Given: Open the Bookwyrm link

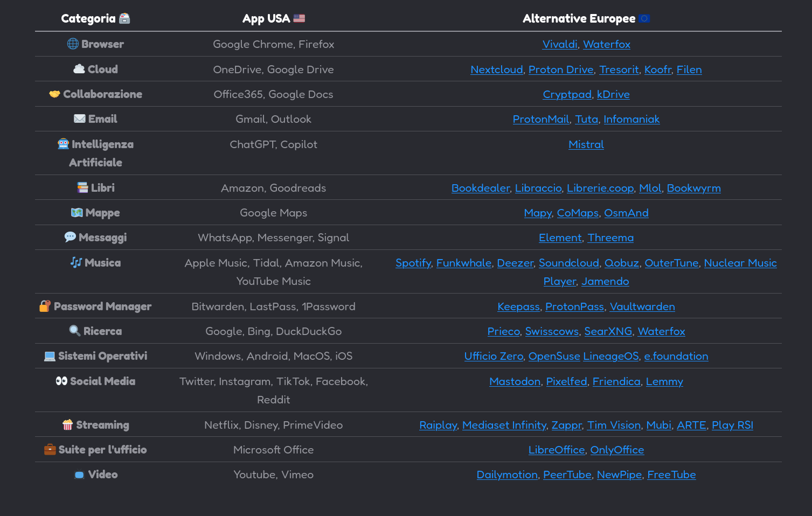Looking at the screenshot, I should pyautogui.click(x=694, y=188).
